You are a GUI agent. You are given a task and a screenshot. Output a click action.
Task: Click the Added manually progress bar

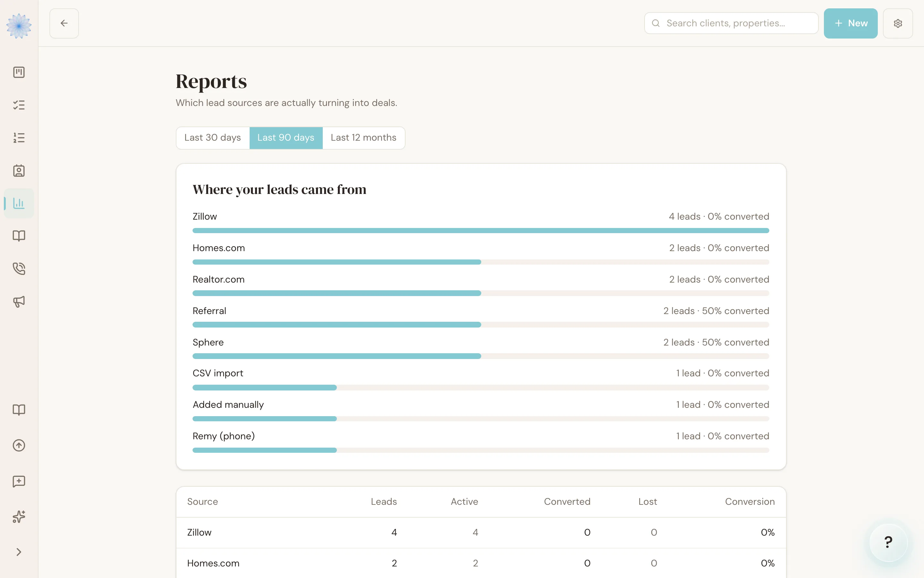(481, 419)
